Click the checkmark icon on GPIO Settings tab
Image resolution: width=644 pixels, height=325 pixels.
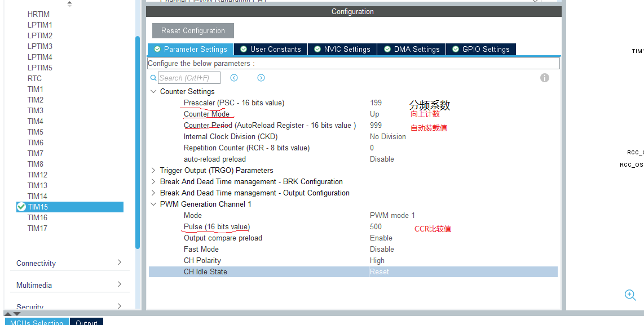(455, 49)
